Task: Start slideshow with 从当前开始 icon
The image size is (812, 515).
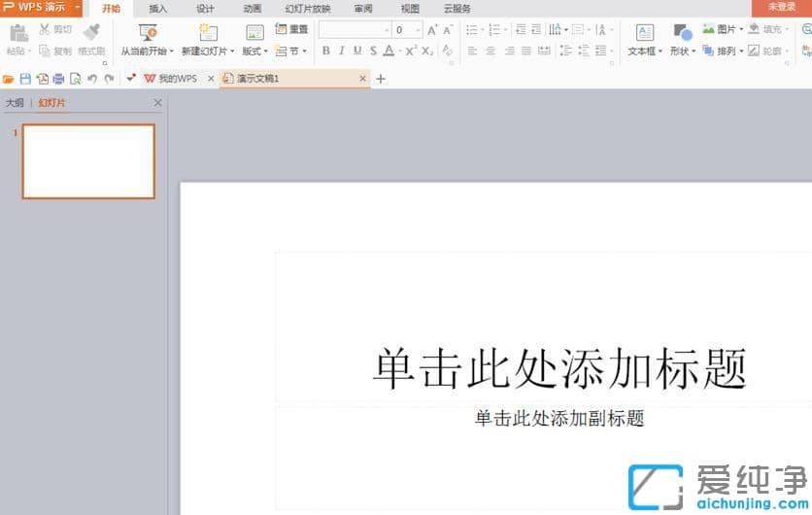Action: [148, 33]
